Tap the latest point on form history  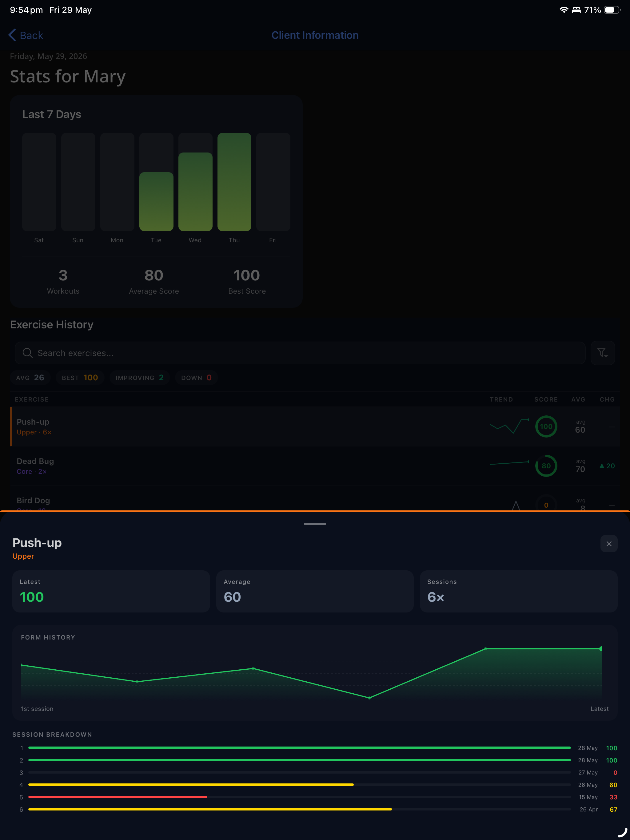600,649
